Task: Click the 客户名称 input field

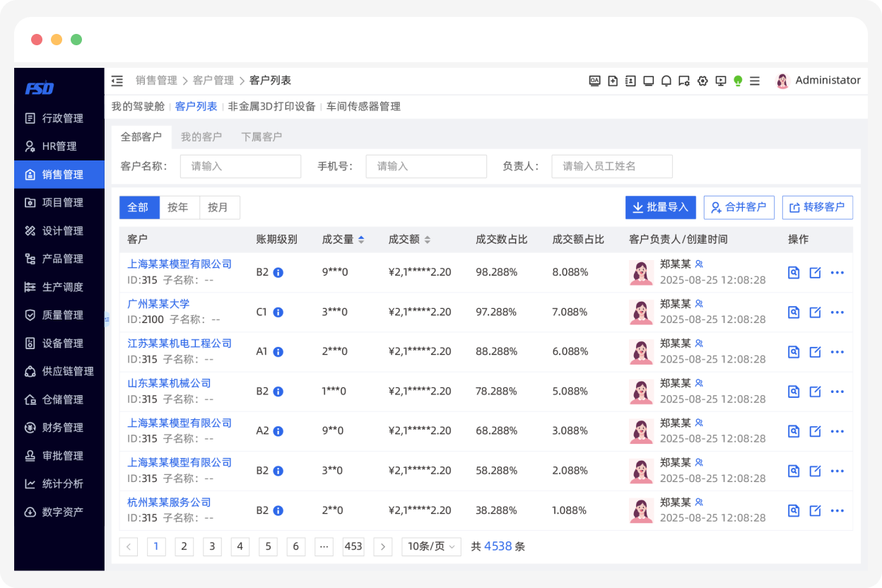Action: coord(240,166)
